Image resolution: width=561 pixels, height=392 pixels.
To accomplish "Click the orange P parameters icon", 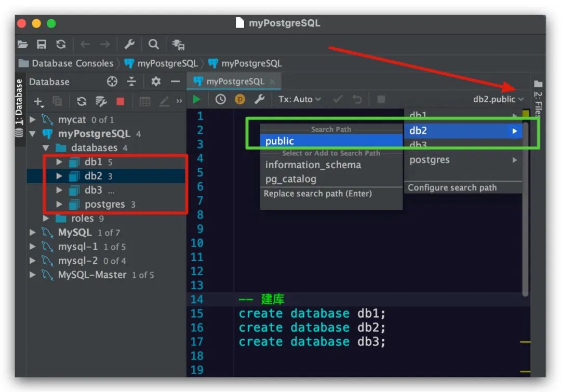I will [239, 99].
